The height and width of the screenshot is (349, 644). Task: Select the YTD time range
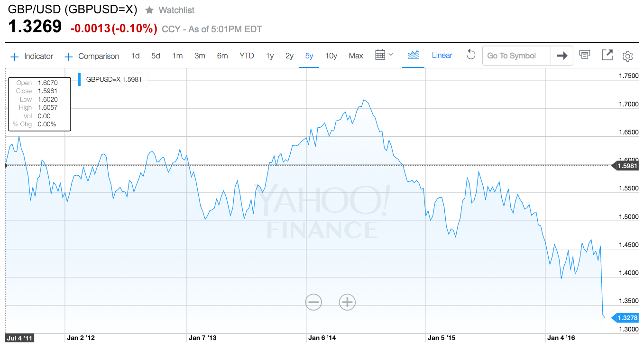(247, 56)
